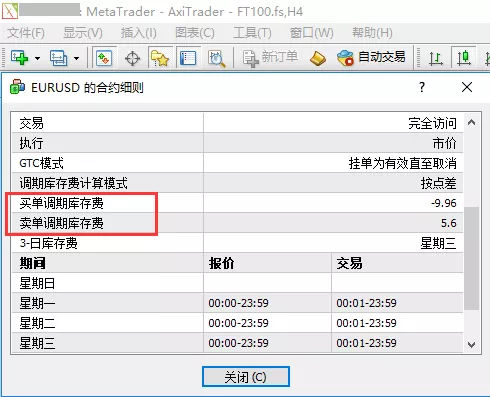The width and height of the screenshot is (490, 397).
Task: Open the 显示(V) menu
Action: tap(83, 33)
